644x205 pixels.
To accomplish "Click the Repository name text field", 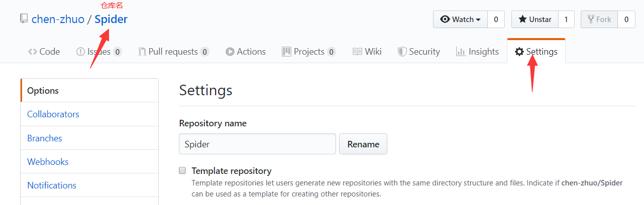I will coord(257,144).
